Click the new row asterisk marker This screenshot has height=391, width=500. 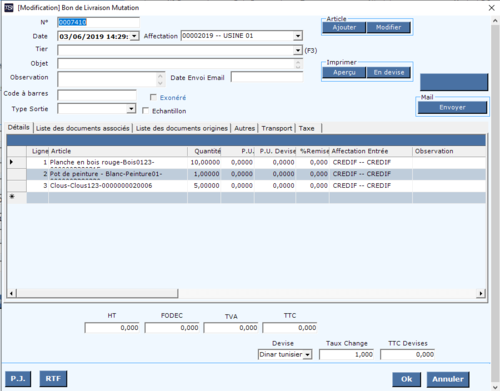tap(12, 197)
